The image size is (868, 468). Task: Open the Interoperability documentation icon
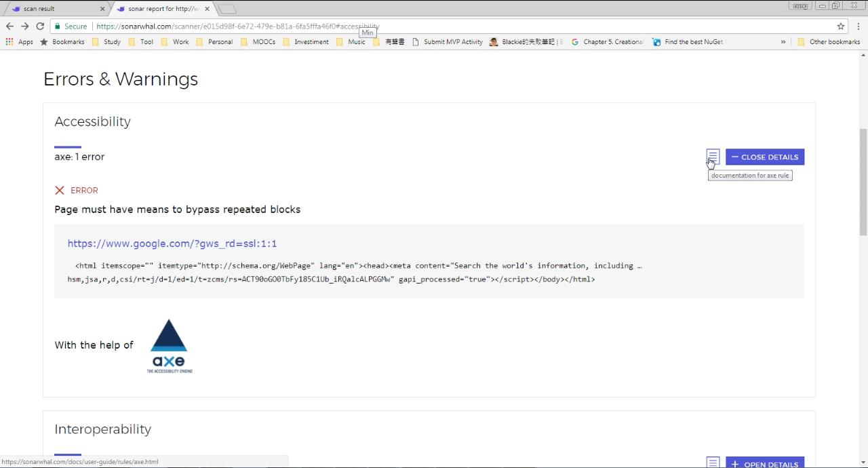tap(712, 463)
